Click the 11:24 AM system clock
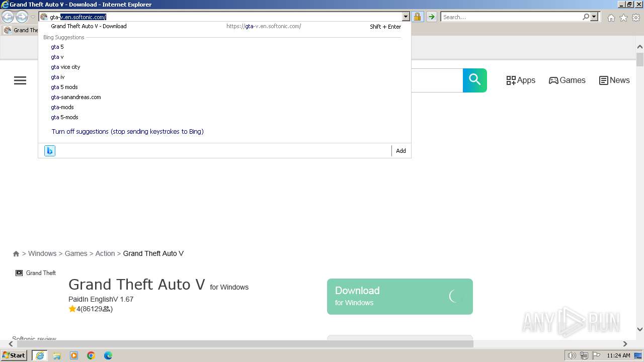Screen dimensions: 644x362 click(618, 355)
